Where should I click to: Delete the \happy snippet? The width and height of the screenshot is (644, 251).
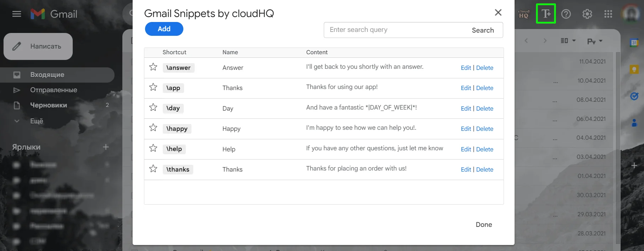pos(484,129)
